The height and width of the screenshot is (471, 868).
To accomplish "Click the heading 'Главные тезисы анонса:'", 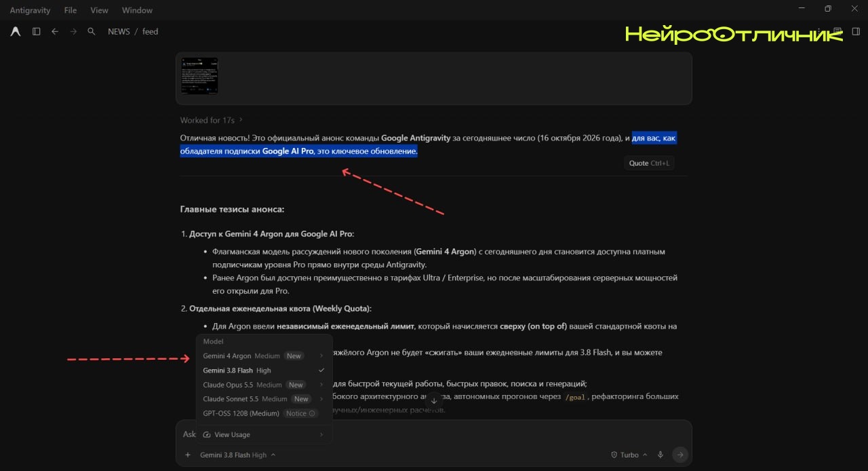I will [x=232, y=209].
